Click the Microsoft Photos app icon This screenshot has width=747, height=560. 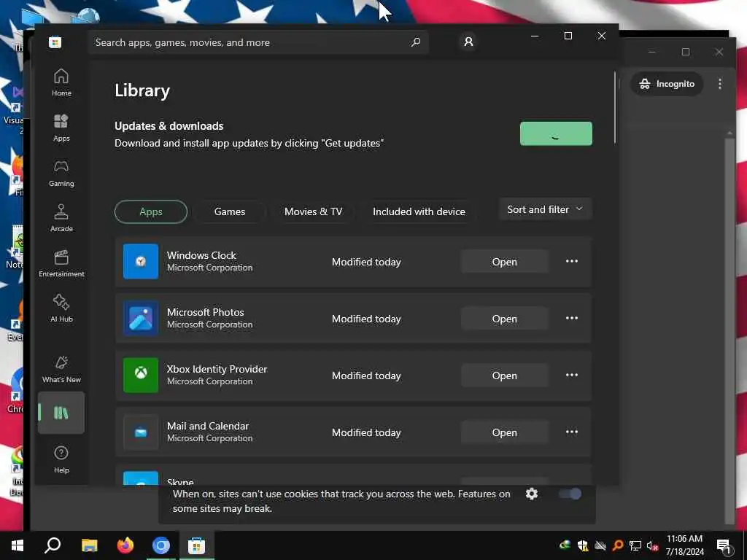click(x=141, y=318)
